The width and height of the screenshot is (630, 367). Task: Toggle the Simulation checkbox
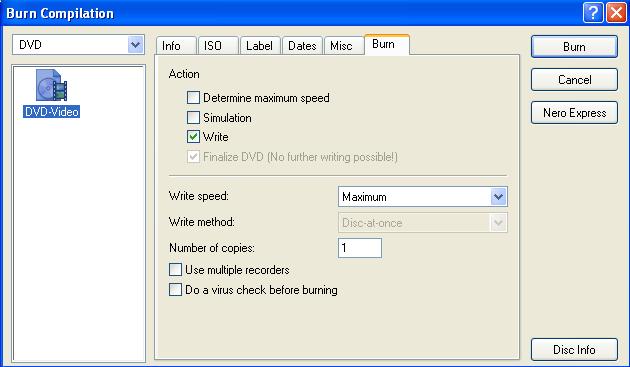[x=193, y=117]
